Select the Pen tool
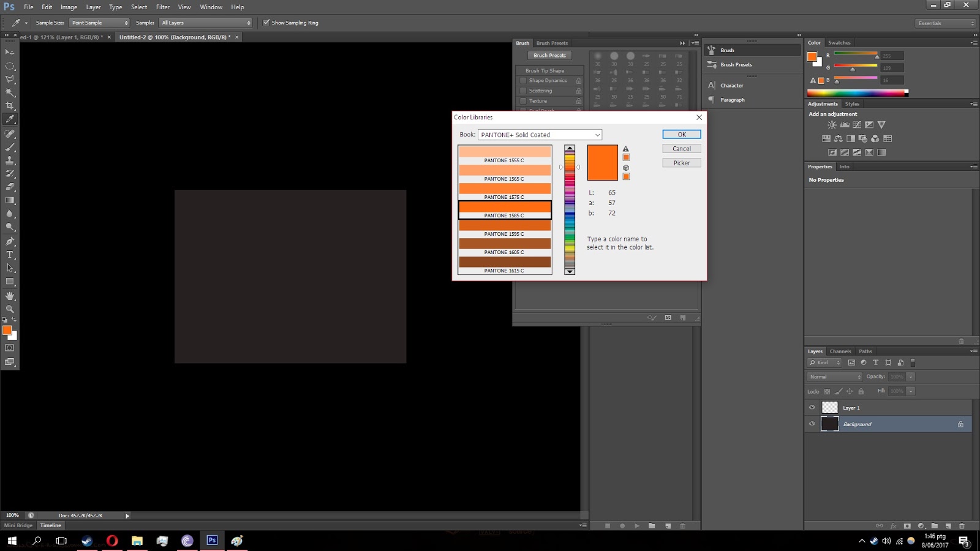980x551 pixels. (x=10, y=241)
